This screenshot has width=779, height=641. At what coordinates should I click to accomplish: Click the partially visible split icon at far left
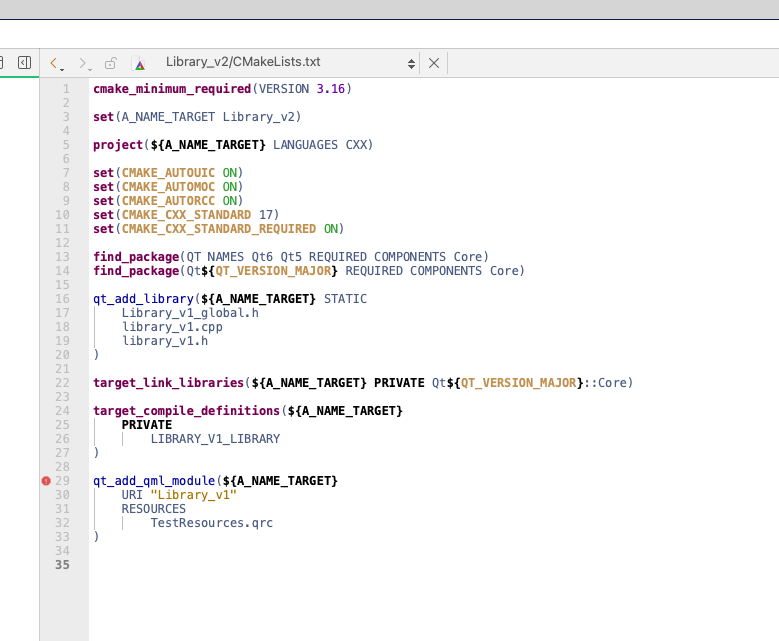coord(2,62)
